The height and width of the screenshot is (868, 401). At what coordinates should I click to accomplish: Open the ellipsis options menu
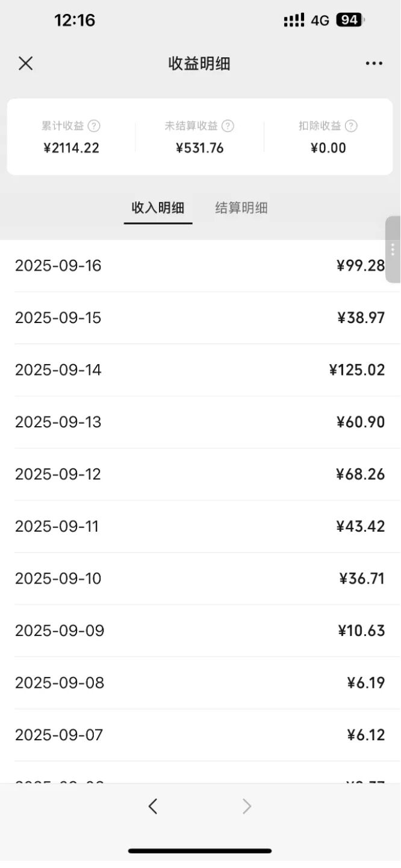374,63
